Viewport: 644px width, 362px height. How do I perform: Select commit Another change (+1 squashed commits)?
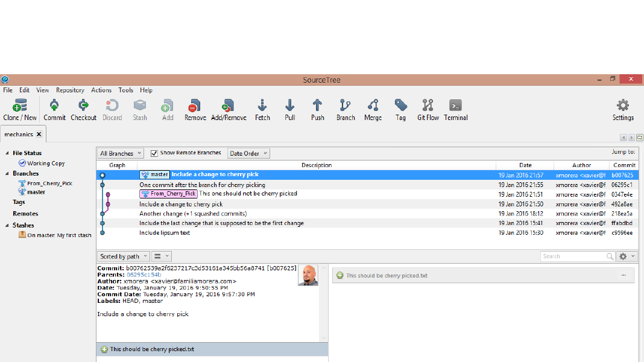[x=368, y=214]
